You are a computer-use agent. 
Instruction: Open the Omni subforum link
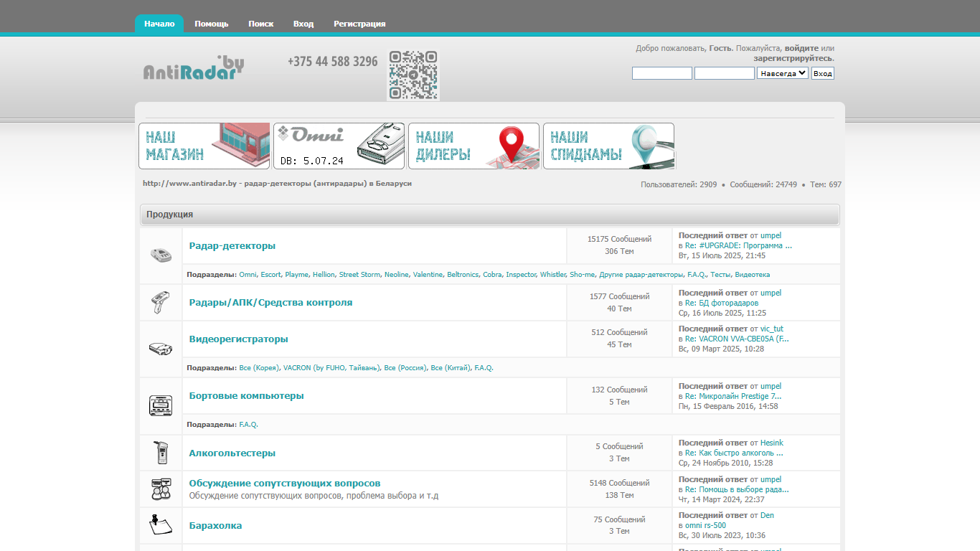point(248,275)
